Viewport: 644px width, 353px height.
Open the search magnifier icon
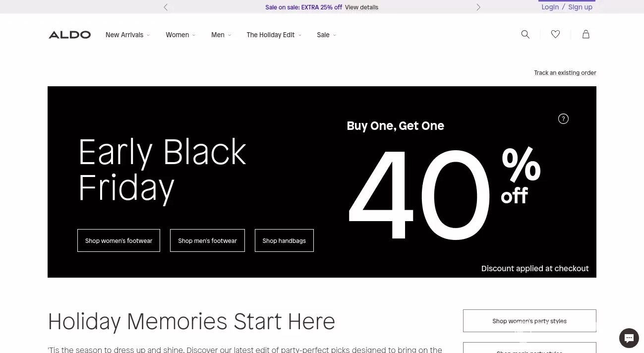click(526, 34)
